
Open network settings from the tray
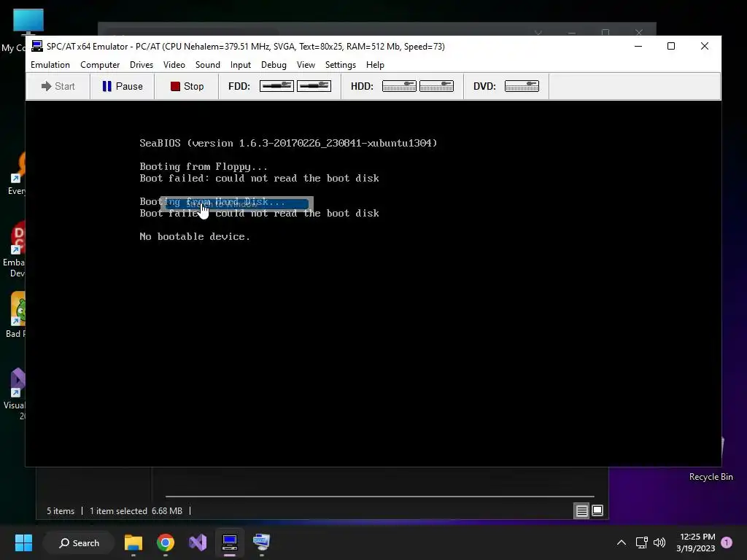pyautogui.click(x=642, y=542)
